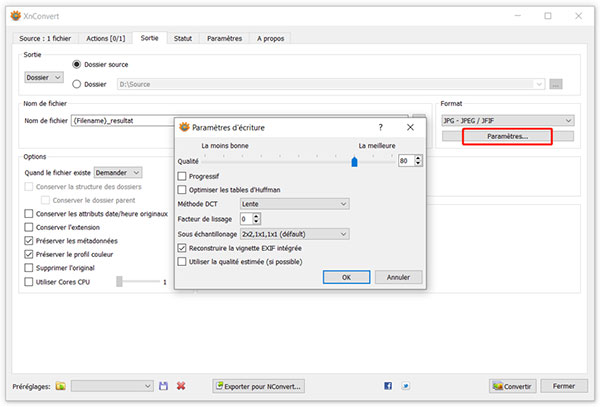The height and width of the screenshot is (407, 600).
Task: Select the Sortie tab
Action: [149, 38]
